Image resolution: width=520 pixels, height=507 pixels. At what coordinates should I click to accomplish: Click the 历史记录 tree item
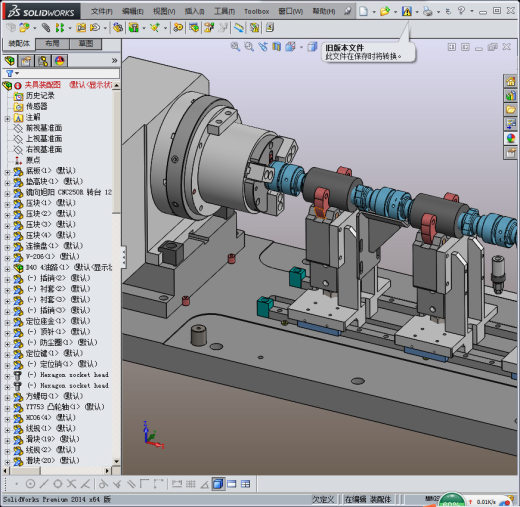pyautogui.click(x=40, y=96)
